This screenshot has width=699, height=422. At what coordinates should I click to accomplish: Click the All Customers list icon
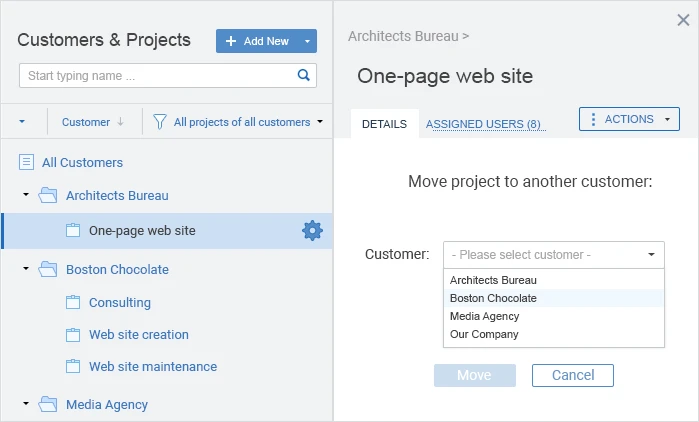click(27, 162)
